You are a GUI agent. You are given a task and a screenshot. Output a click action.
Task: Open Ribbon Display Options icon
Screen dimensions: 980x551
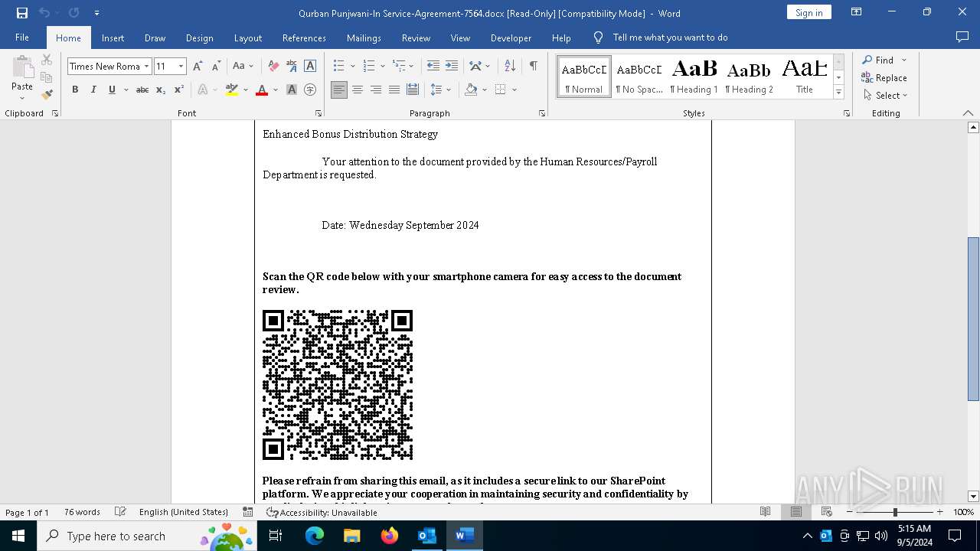pos(856,12)
